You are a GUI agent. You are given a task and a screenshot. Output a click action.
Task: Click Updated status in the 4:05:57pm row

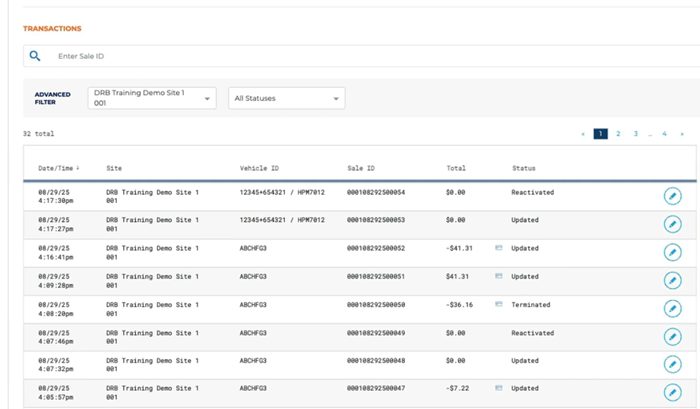(525, 388)
